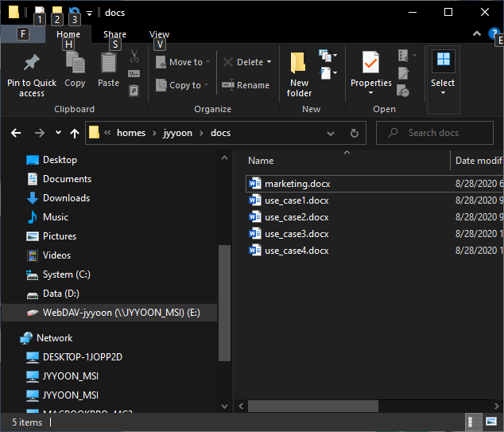This screenshot has height=432, width=504.
Task: Click the Network icon in navigation pane
Action: pos(26,338)
